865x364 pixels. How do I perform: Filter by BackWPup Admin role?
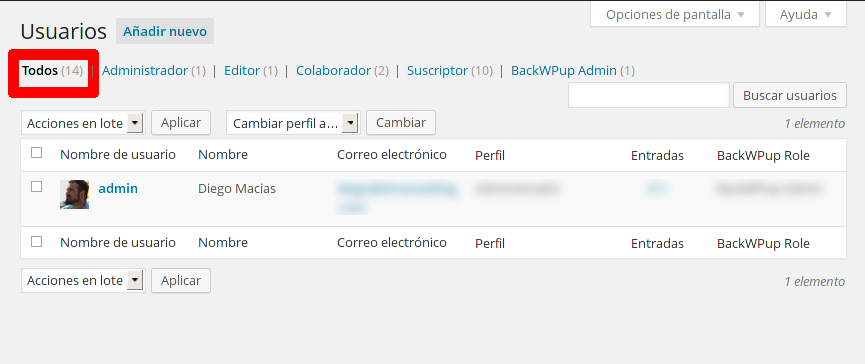(x=564, y=71)
